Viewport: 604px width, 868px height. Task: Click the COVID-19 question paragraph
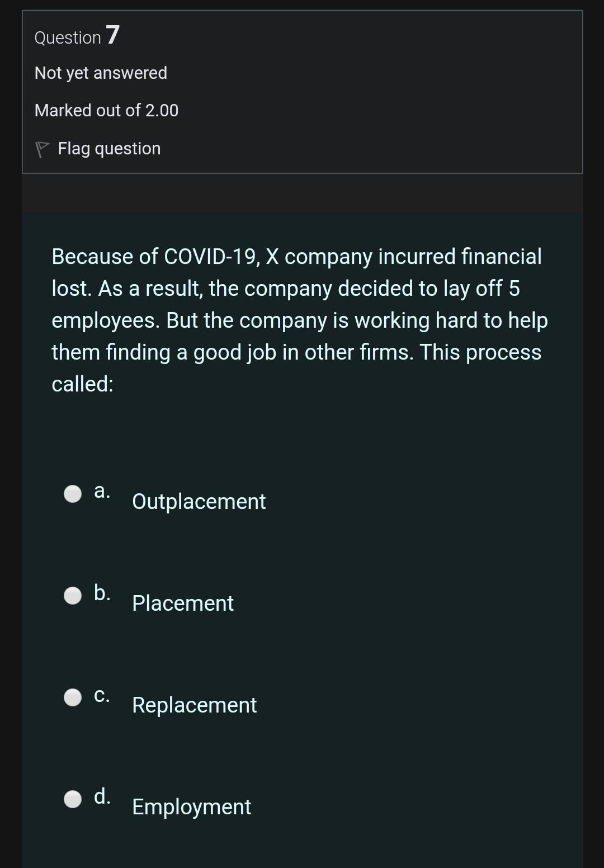(x=300, y=319)
